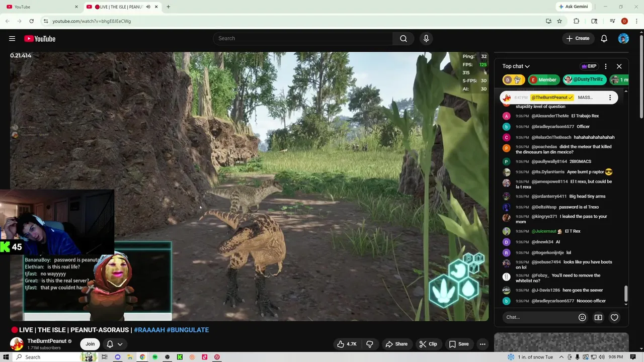Expand the Top chat mode dropdown
Screen dimensions: 644x362
click(516, 66)
